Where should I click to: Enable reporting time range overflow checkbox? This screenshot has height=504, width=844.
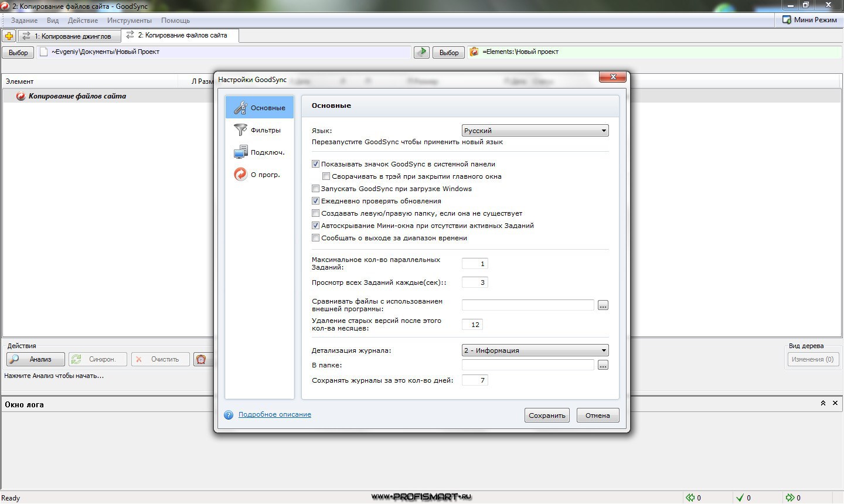pos(315,238)
